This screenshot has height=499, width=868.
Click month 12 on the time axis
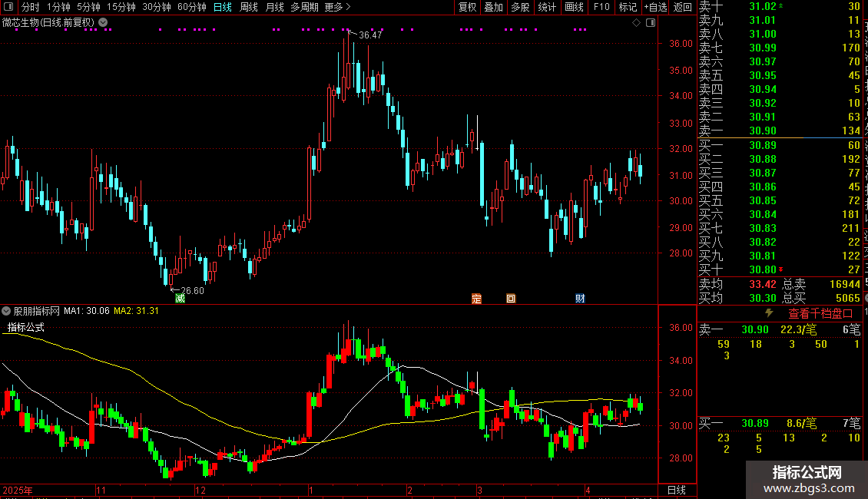click(200, 490)
